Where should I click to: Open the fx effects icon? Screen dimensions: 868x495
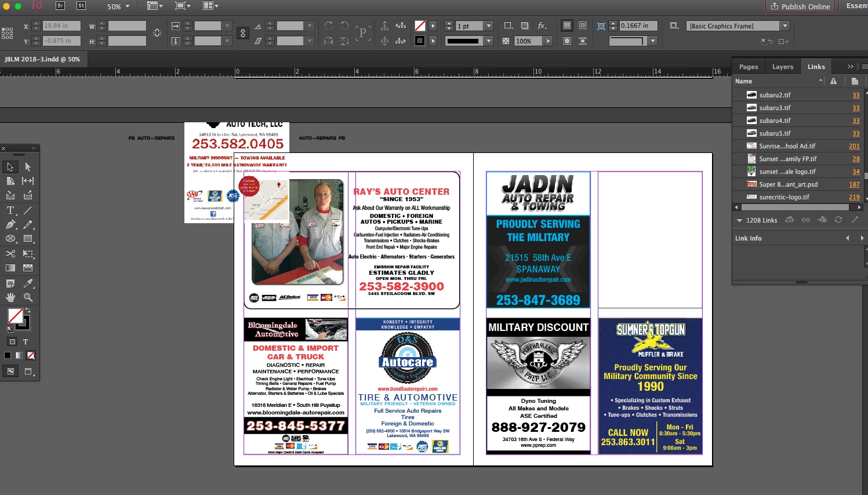click(542, 26)
